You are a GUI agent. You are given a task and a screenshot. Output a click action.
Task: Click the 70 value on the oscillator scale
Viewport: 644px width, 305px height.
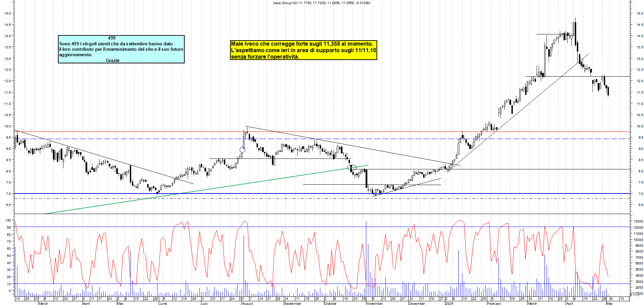click(9, 242)
